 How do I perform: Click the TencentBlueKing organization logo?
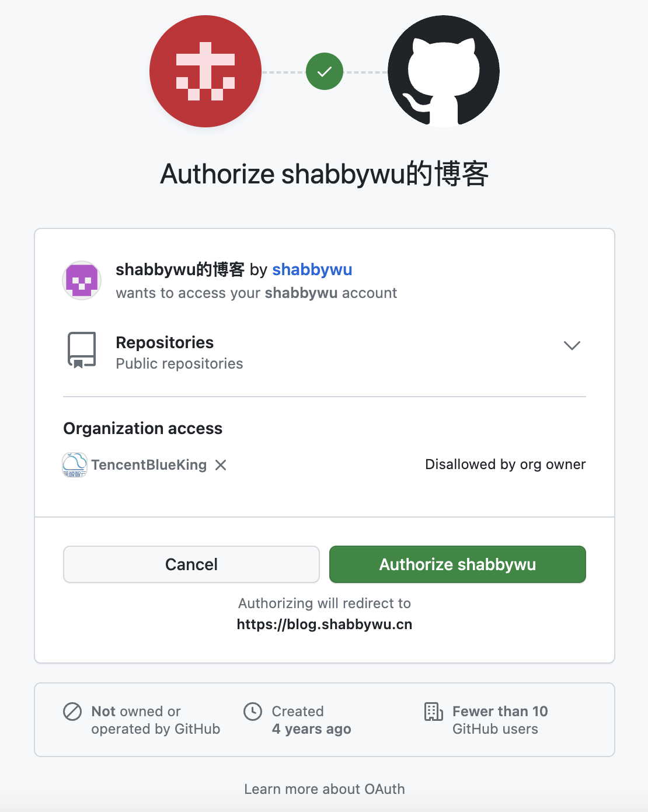75,464
